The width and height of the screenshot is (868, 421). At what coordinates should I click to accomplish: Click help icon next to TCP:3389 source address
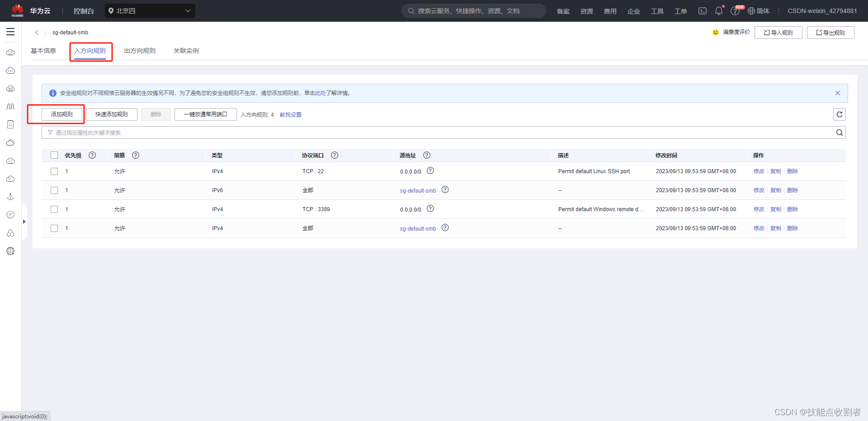coord(430,208)
